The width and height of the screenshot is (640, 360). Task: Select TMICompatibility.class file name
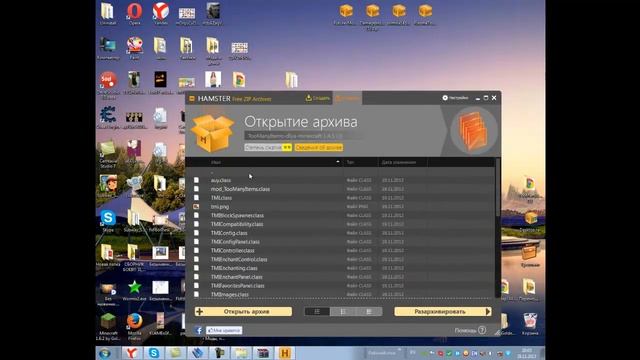pos(237,224)
